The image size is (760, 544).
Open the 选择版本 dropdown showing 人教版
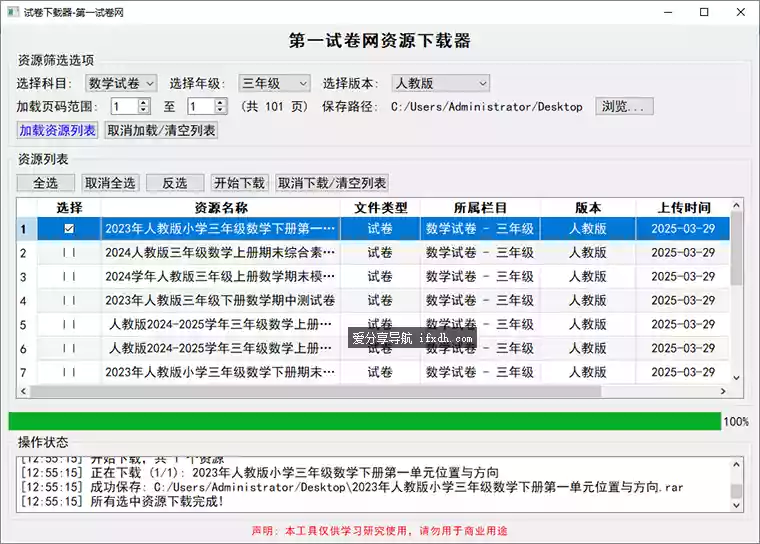coord(441,83)
